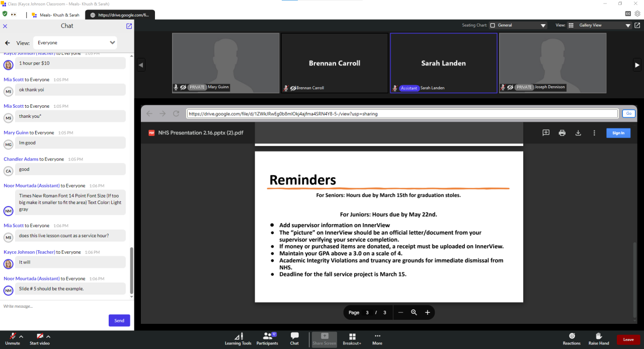Click the PDF magnifier zoom reset icon
The image size is (644, 349).
[414, 312]
